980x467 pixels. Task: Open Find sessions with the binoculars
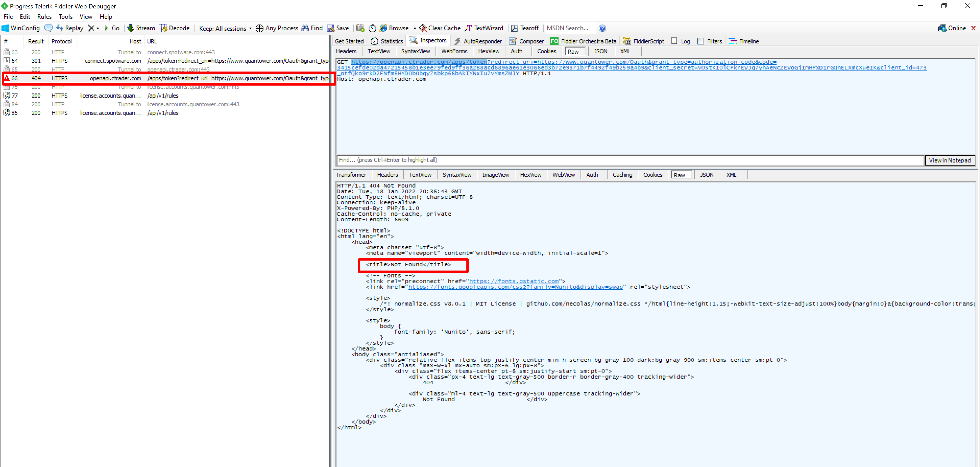coord(312,28)
